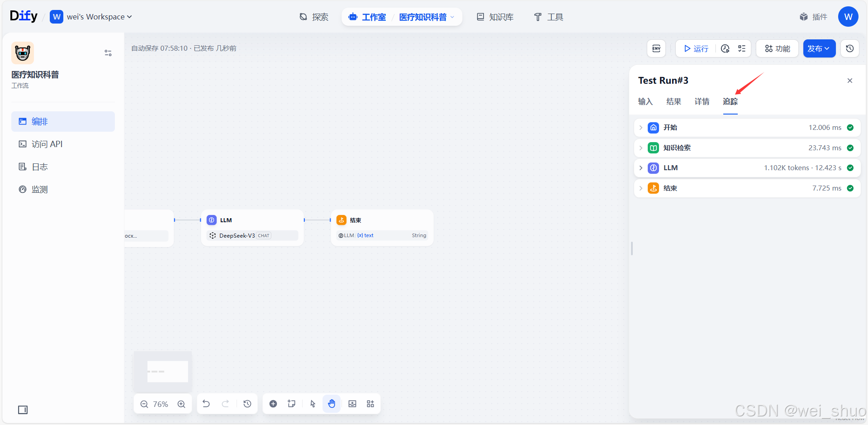868x425 pixels.
Task: Open wei's Workspace dropdown
Action: pyautogui.click(x=91, y=17)
